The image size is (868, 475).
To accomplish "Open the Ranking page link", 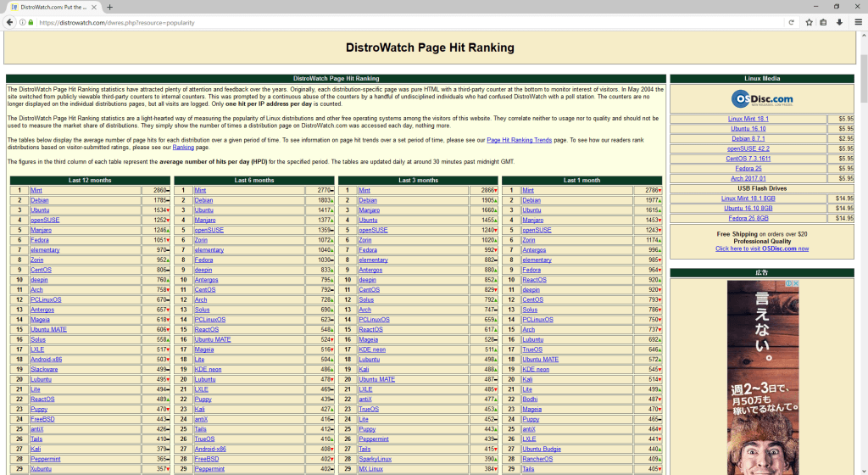I will coord(183,148).
